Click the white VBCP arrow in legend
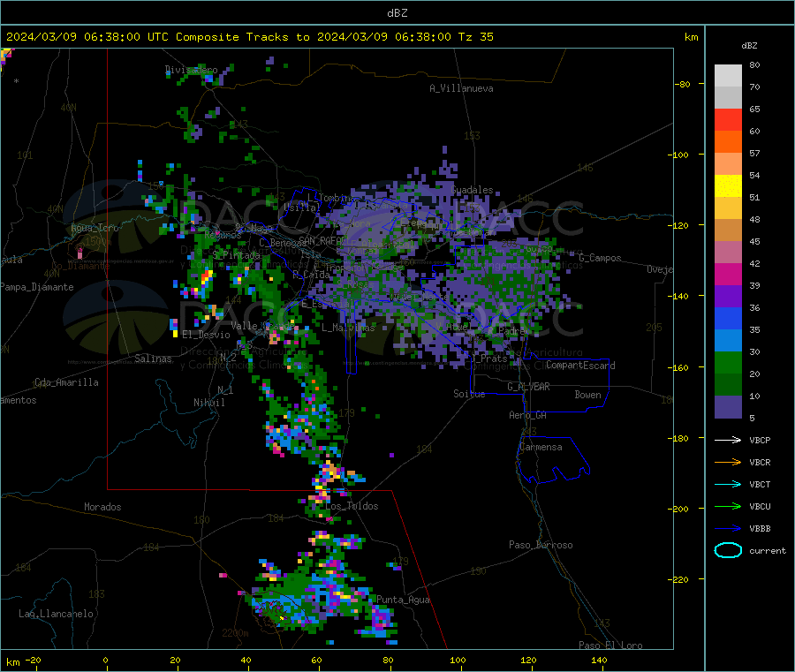The height and width of the screenshot is (672, 795). tap(728, 440)
